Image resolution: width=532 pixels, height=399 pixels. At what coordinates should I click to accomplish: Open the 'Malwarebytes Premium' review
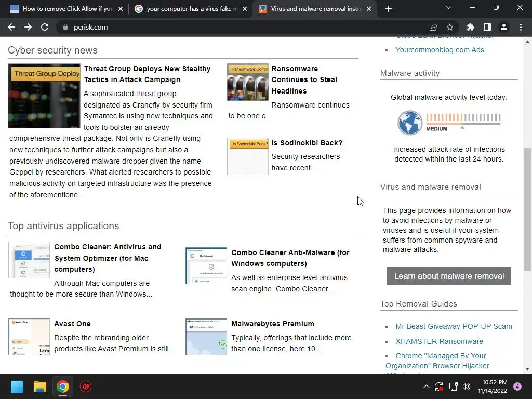(x=273, y=324)
